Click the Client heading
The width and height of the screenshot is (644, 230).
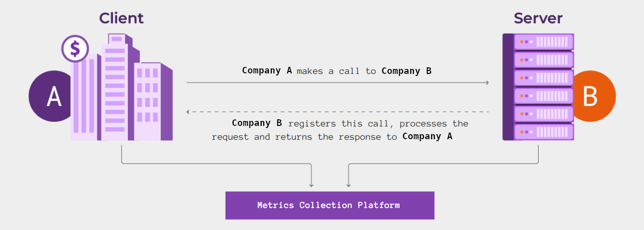pos(121,18)
